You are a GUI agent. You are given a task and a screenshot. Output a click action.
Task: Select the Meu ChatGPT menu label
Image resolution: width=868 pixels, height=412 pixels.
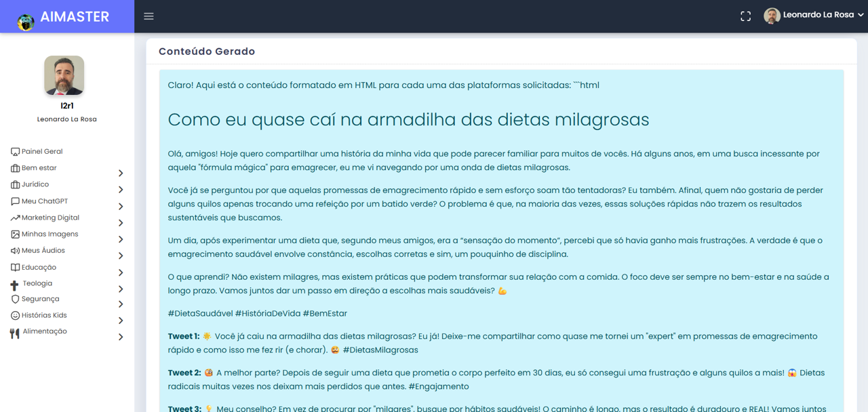tap(45, 201)
